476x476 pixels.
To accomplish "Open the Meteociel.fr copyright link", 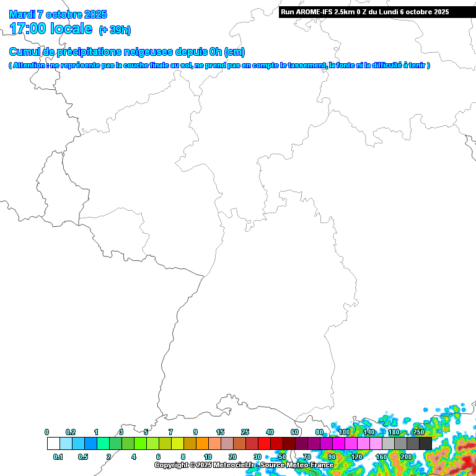I will 244,465.
